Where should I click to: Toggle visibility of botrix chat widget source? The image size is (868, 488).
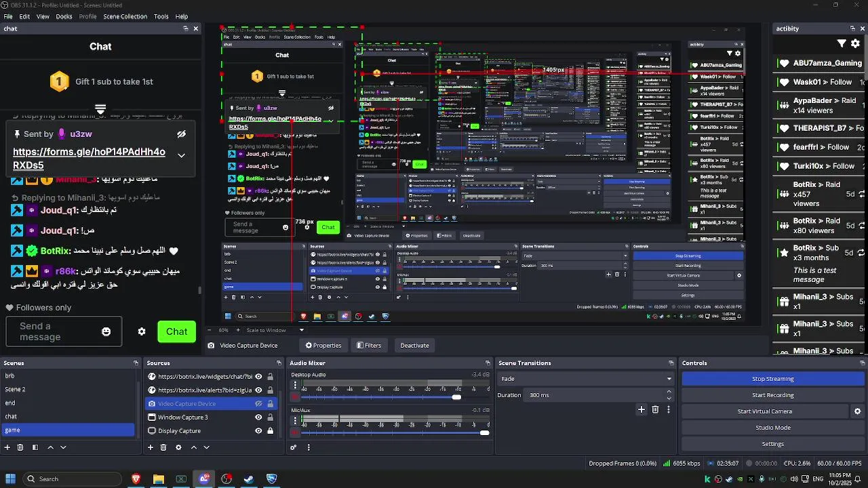coord(258,377)
